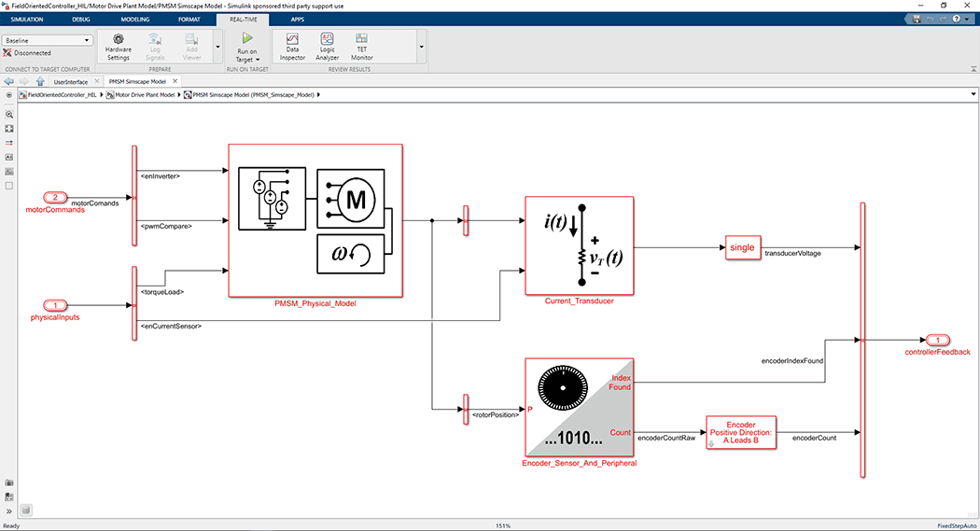Image resolution: width=980 pixels, height=531 pixels.
Task: Click the Fit to View palette icon
Action: [9, 128]
